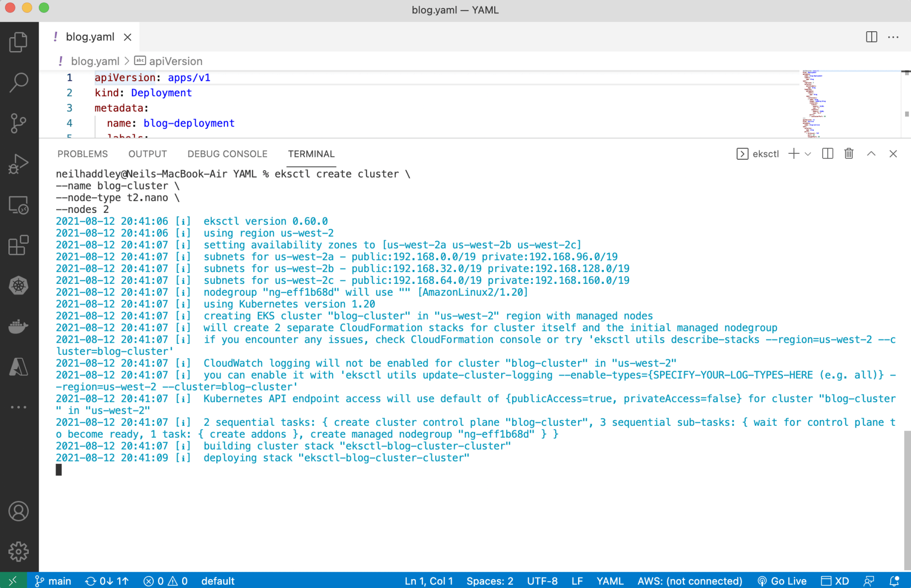Image resolution: width=911 pixels, height=588 pixels.
Task: Click the main branch indicator
Action: (x=53, y=581)
